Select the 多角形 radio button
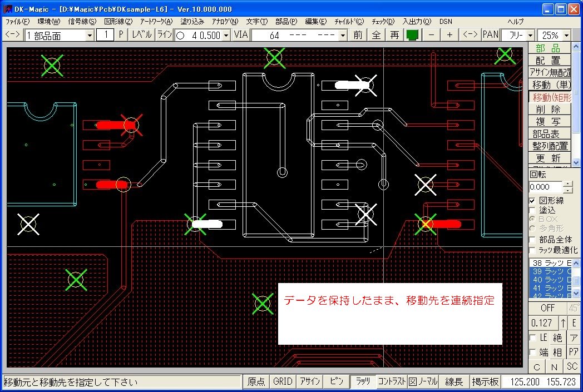 tap(532, 229)
